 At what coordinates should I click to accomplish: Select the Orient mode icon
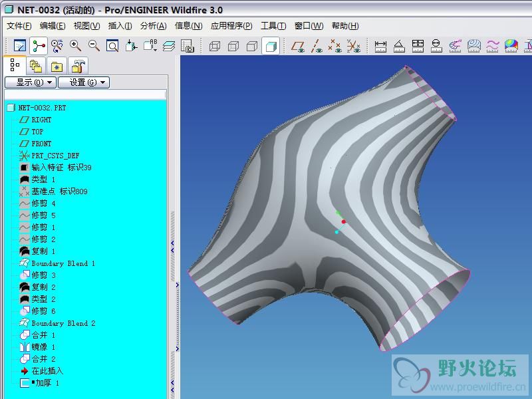(x=57, y=45)
